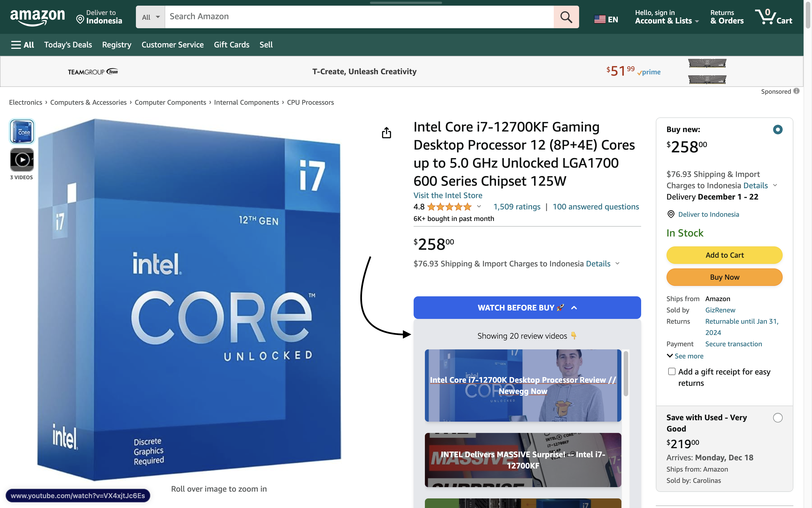This screenshot has height=508, width=812.
Task: Click the share icon above the product title
Action: pos(387,133)
